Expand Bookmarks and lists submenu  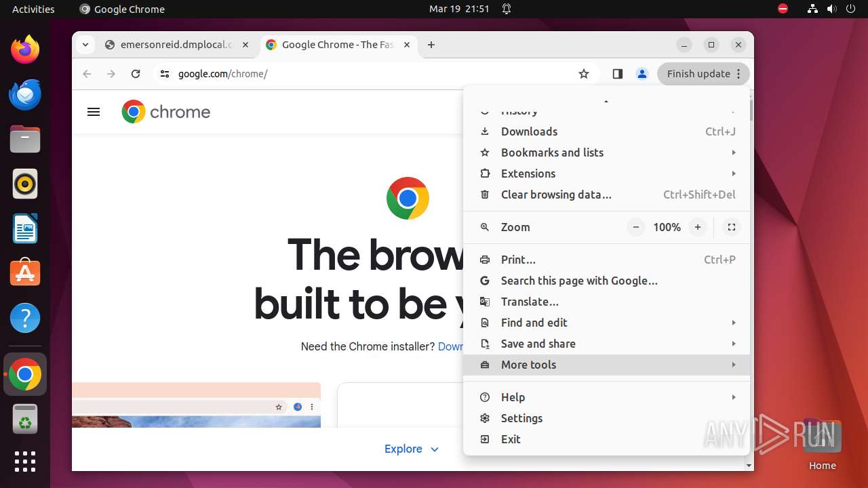607,152
